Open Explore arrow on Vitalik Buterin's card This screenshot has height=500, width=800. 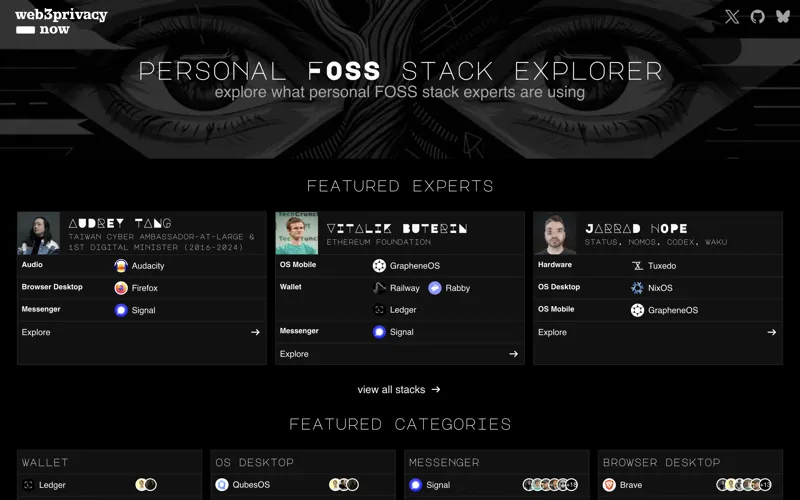pos(513,354)
